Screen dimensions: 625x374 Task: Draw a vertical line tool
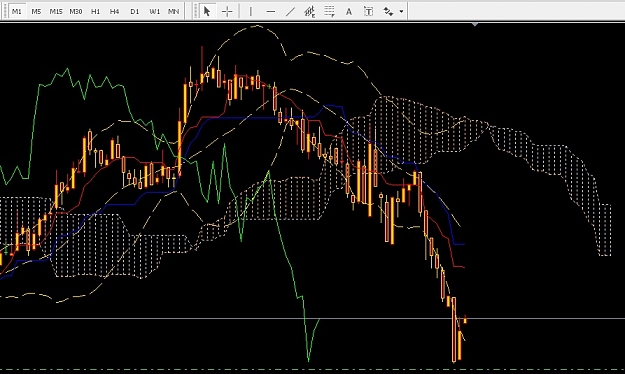click(250, 11)
